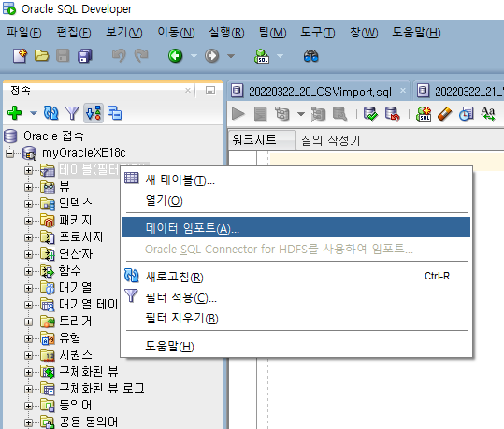Open dropdown arrow next to New Connection plus
The height and width of the screenshot is (429, 504).
(34, 113)
